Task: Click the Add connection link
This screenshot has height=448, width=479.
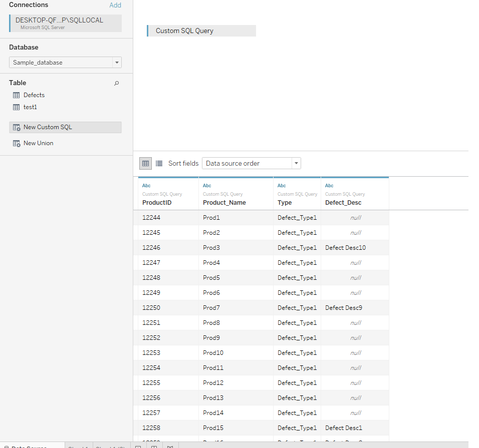Action: 115,5
